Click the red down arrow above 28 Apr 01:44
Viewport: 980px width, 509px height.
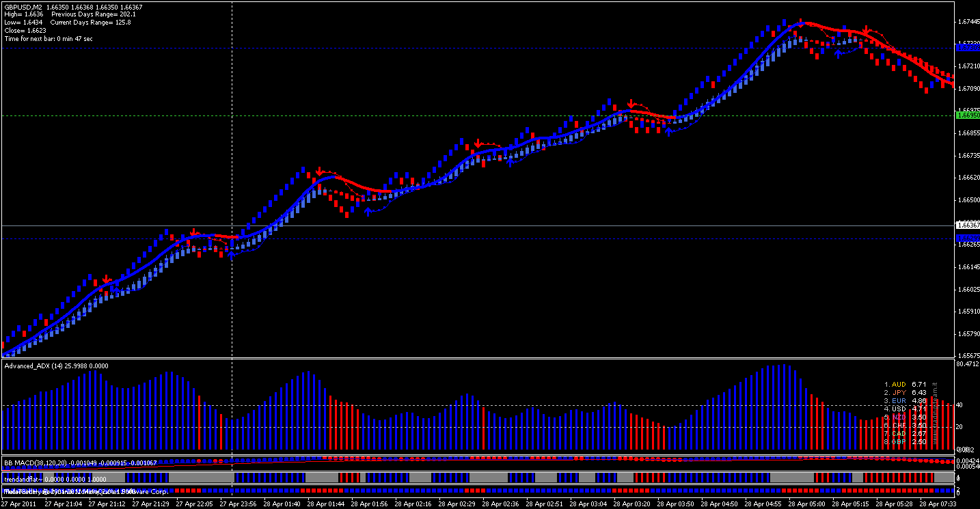coord(319,171)
